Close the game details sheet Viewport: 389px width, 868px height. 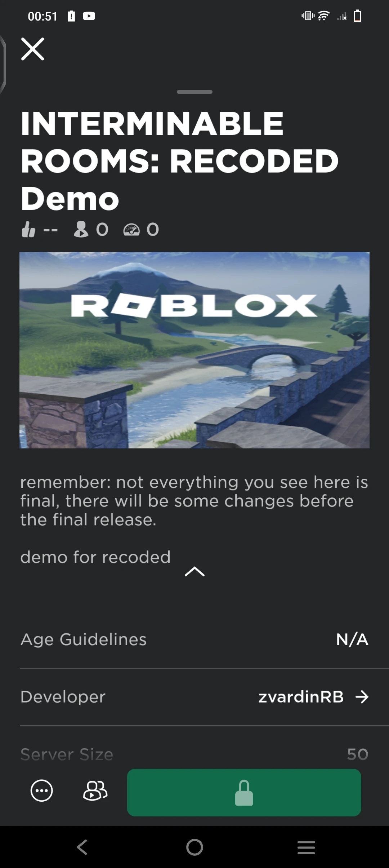32,49
